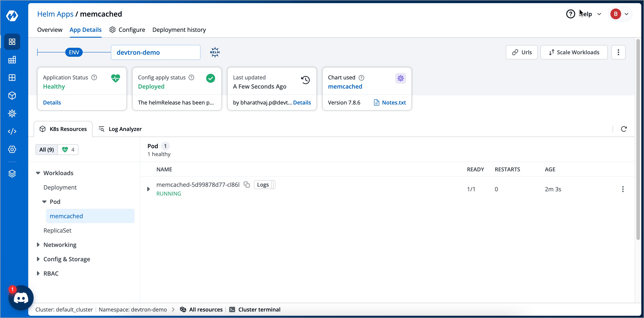Open the Chart Store icon in sidebar
Image resolution: width=644 pixels, height=318 pixels.
(12, 60)
